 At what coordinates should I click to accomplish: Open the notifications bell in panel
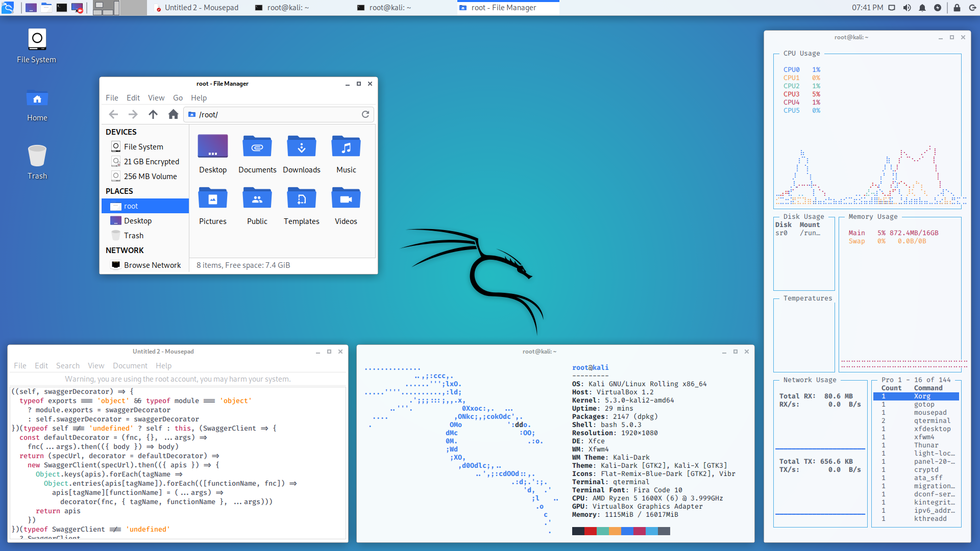(922, 8)
